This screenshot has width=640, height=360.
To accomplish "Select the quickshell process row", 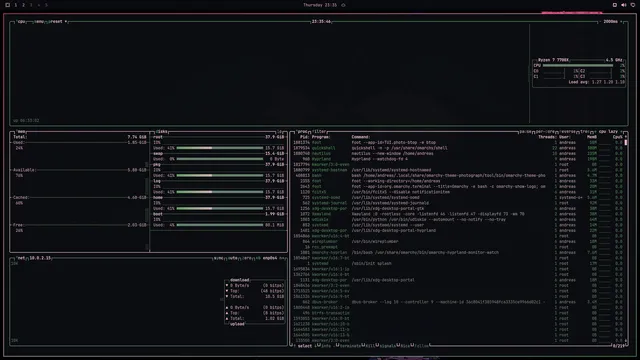I will [458, 148].
